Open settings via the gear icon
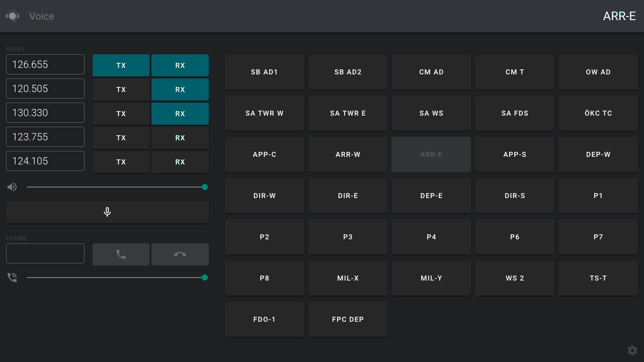Image resolution: width=644 pixels, height=362 pixels. 632,350
